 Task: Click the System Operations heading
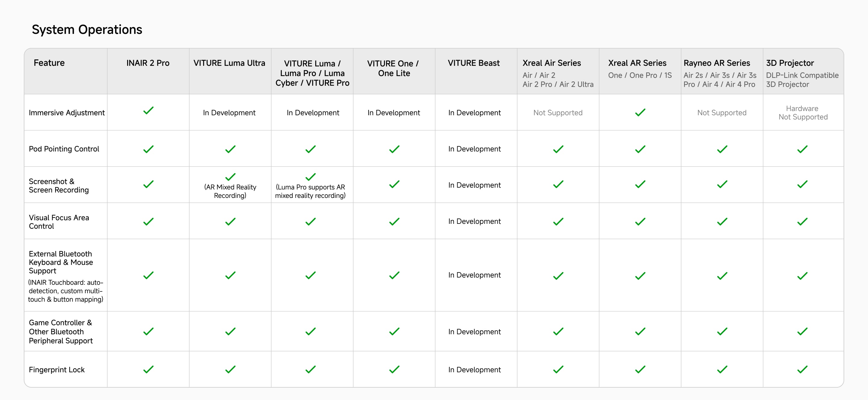click(x=87, y=30)
